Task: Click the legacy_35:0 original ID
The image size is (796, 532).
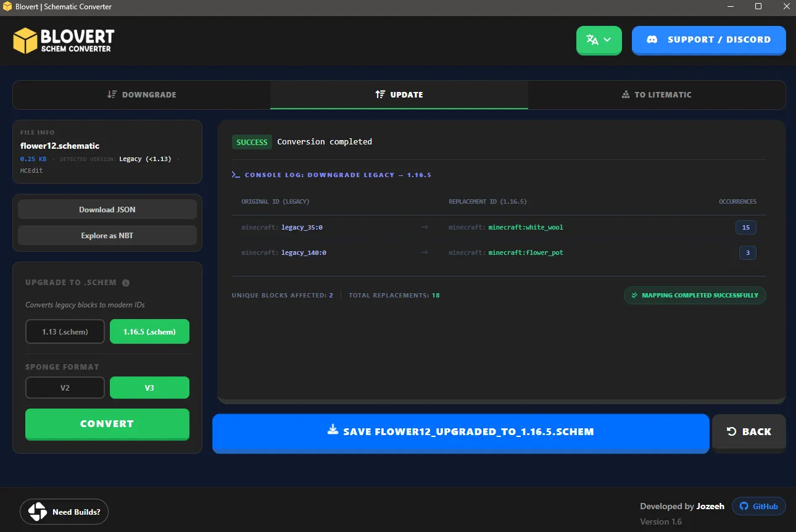Action: [x=302, y=227]
